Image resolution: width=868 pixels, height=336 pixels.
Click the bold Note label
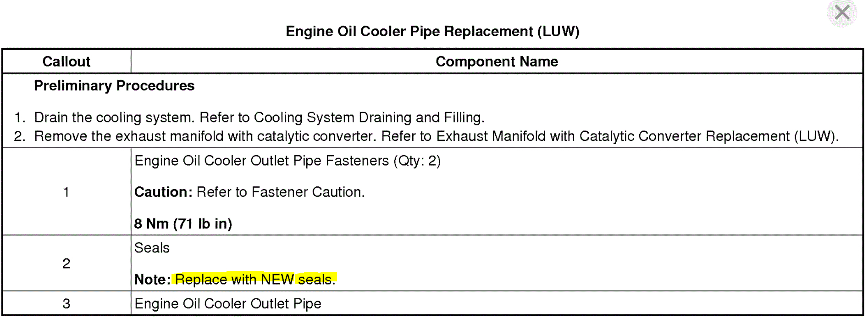(x=152, y=279)
